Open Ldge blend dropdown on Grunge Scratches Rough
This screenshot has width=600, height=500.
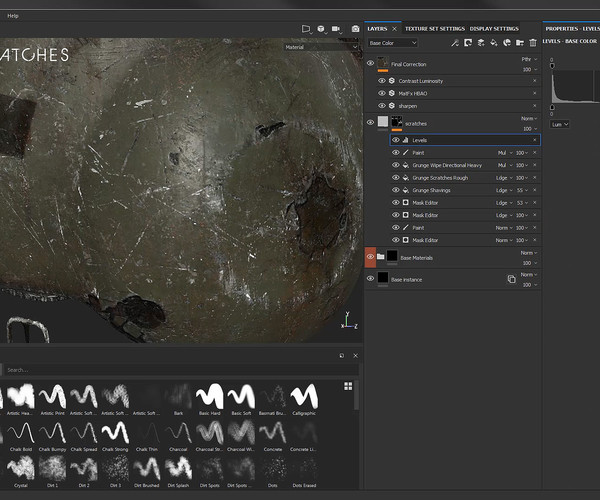pyautogui.click(x=504, y=178)
